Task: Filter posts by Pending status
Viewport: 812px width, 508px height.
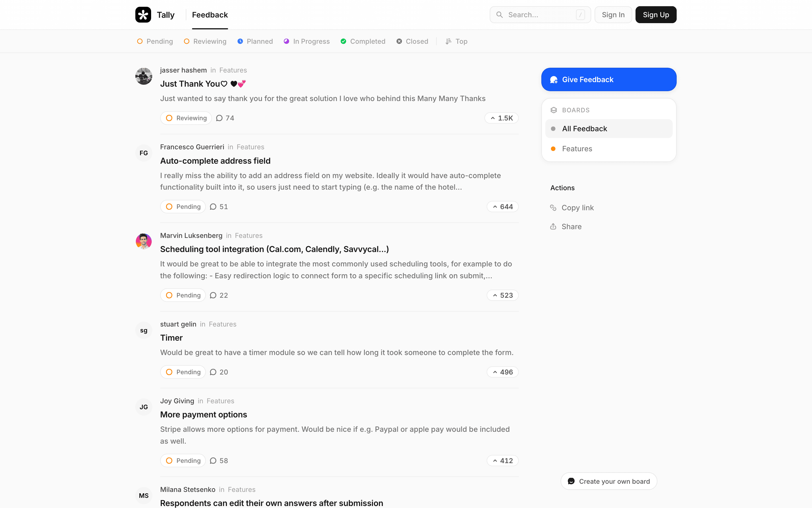Action: click(155, 41)
